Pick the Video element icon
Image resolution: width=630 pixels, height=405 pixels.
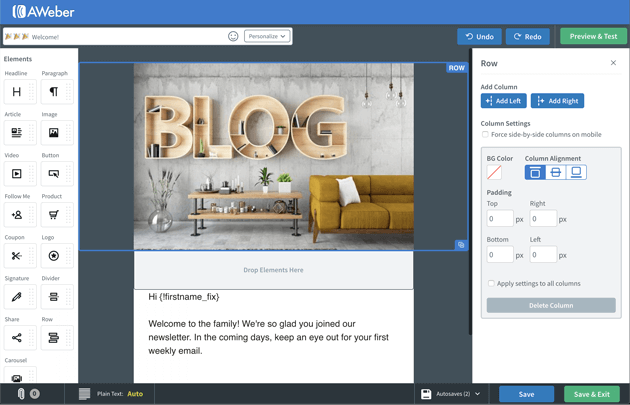[17, 174]
